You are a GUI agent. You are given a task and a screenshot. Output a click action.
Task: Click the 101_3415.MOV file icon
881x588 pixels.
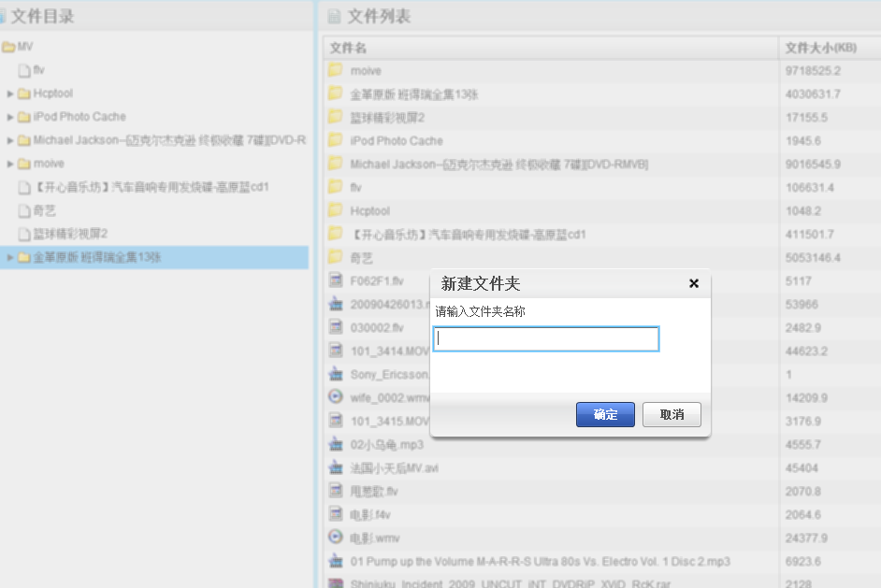pyautogui.click(x=336, y=420)
